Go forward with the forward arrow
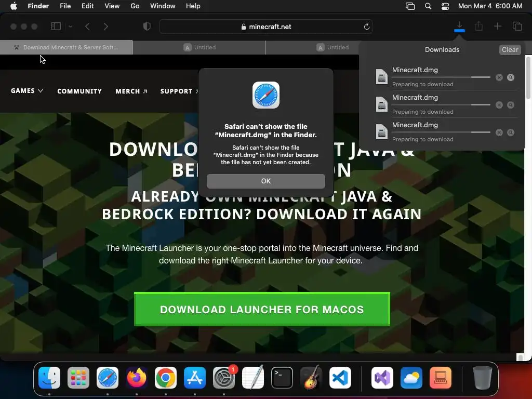Image resolution: width=532 pixels, height=399 pixels. point(106,26)
